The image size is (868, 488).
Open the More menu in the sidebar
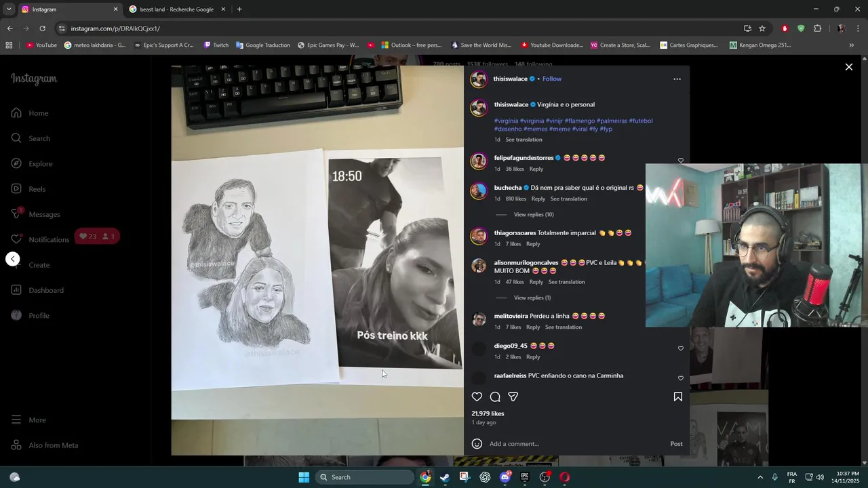28,420
